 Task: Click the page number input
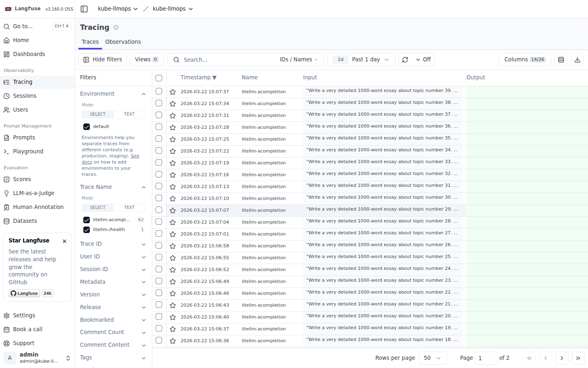tap(486, 358)
